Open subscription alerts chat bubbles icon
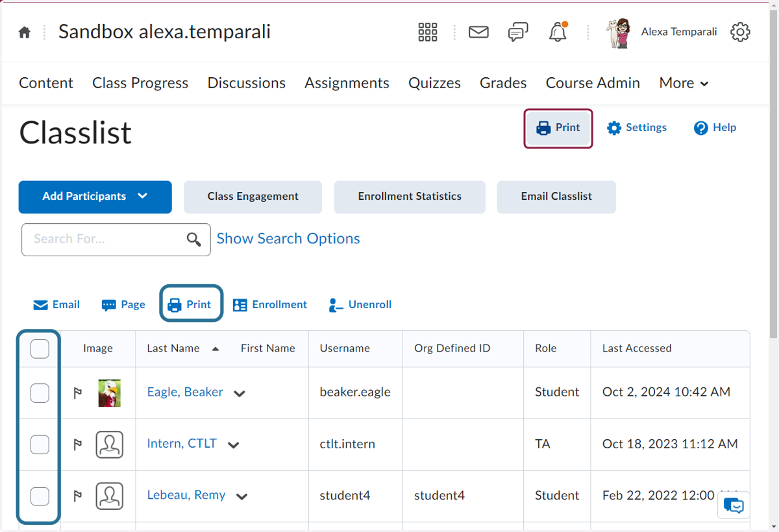The height and width of the screenshot is (532, 779). point(518,32)
